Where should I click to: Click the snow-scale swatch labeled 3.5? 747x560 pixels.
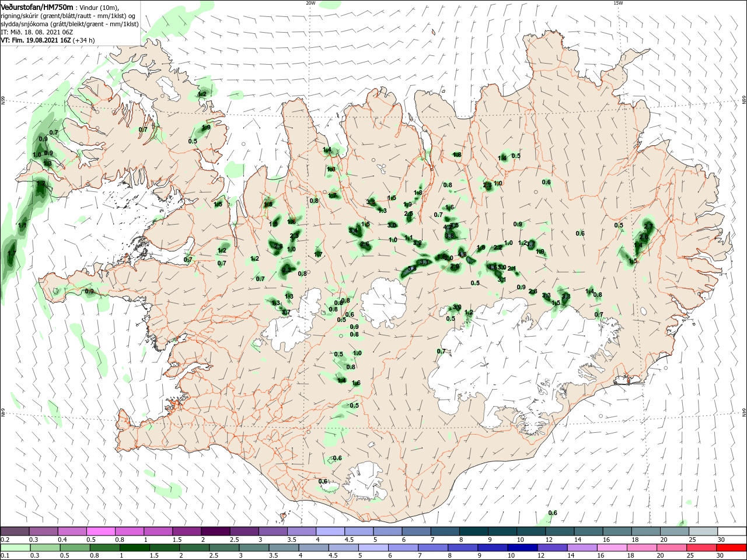click(x=301, y=531)
